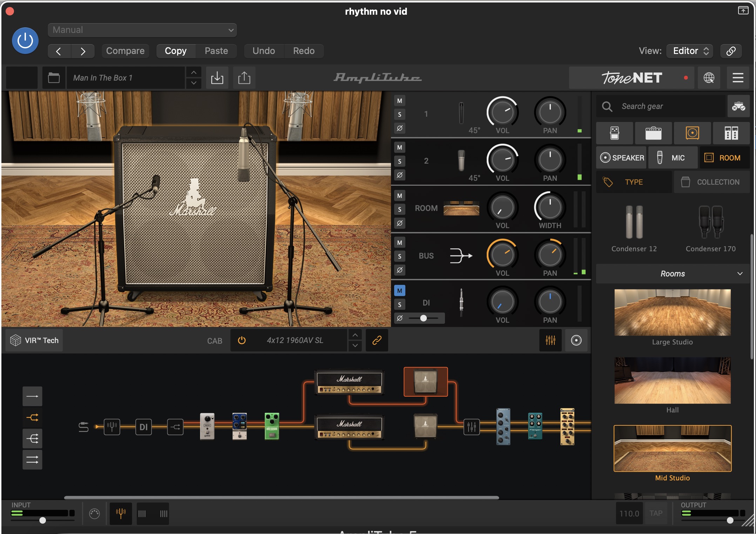The width and height of the screenshot is (756, 534).
Task: Mute the ROOM channel
Action: pos(400,196)
